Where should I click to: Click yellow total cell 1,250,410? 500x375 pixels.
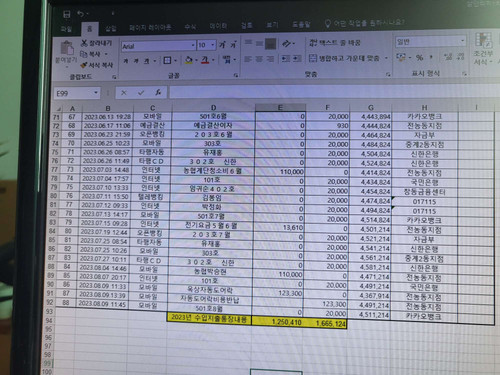tap(277, 322)
